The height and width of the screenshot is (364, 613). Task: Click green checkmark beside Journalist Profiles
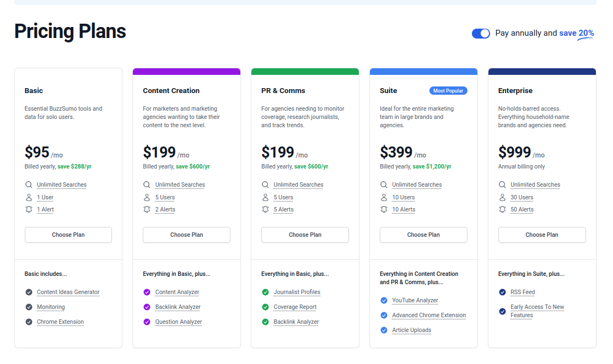coord(266,292)
